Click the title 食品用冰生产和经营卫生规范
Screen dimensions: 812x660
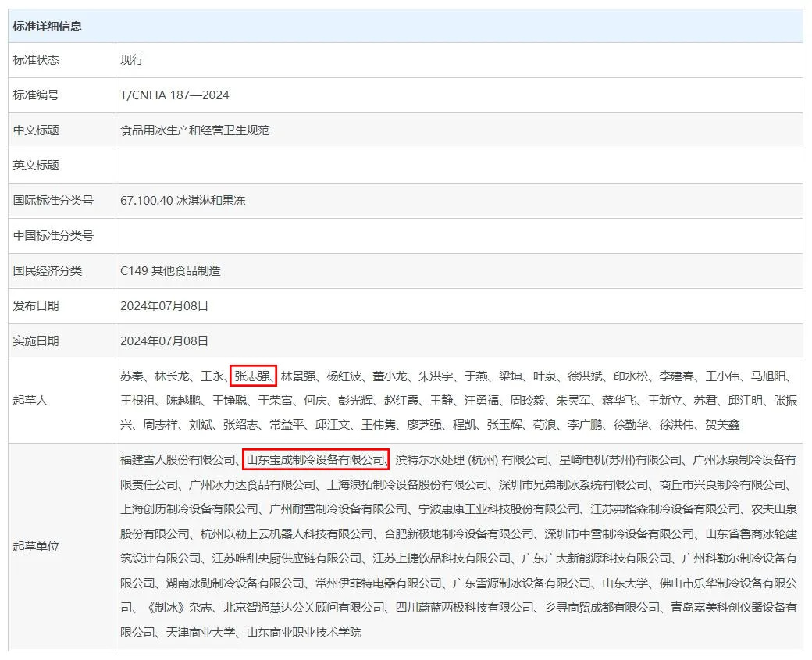195,130
